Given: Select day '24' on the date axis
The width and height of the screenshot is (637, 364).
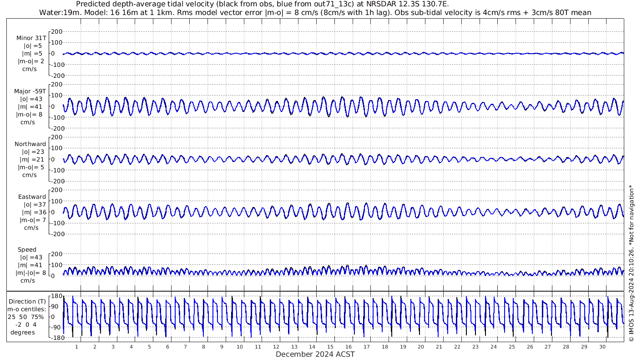Looking at the screenshot, I should click(494, 347).
